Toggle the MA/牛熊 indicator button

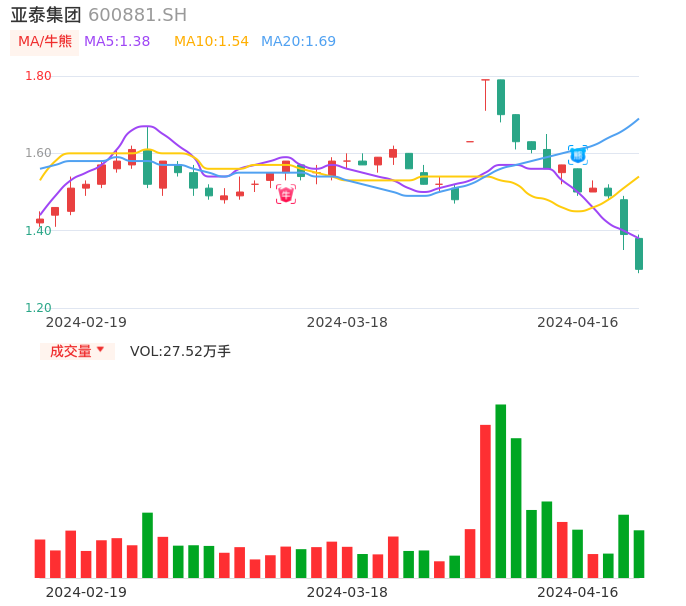click(x=45, y=42)
